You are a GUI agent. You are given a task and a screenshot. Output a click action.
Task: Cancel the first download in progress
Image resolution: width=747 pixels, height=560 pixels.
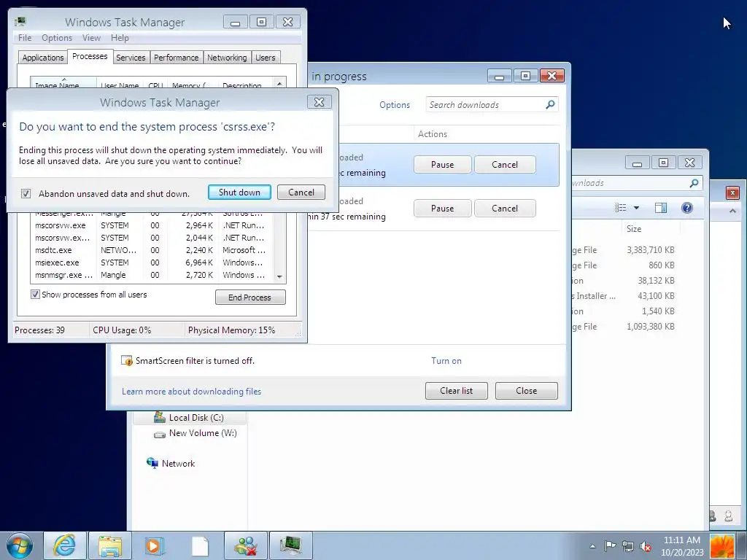pos(505,164)
